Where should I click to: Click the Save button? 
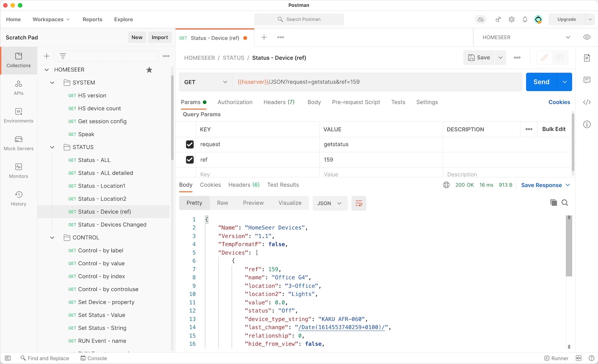click(x=479, y=58)
